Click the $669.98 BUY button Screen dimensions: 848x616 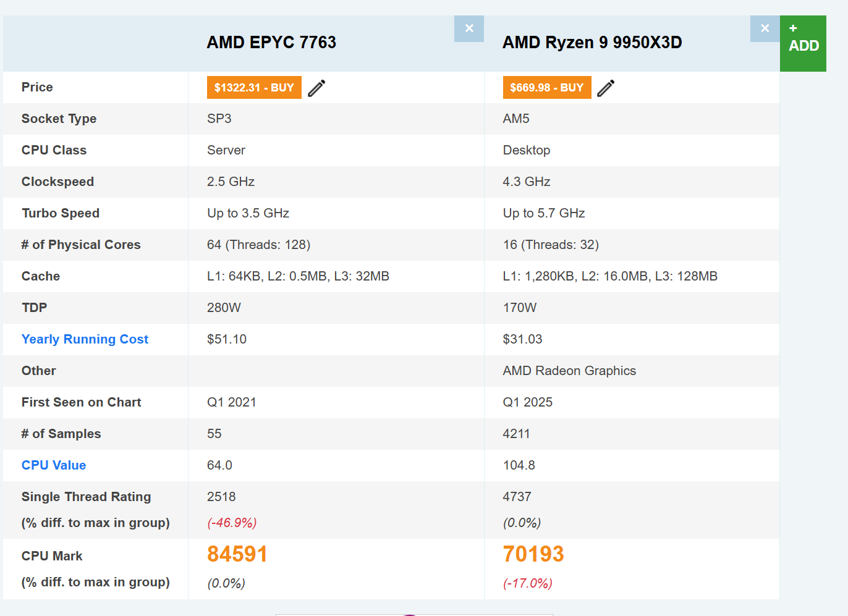pyautogui.click(x=547, y=87)
